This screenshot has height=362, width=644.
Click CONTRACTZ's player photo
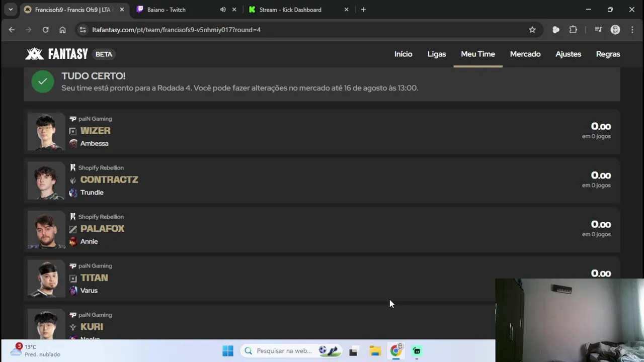point(46,181)
